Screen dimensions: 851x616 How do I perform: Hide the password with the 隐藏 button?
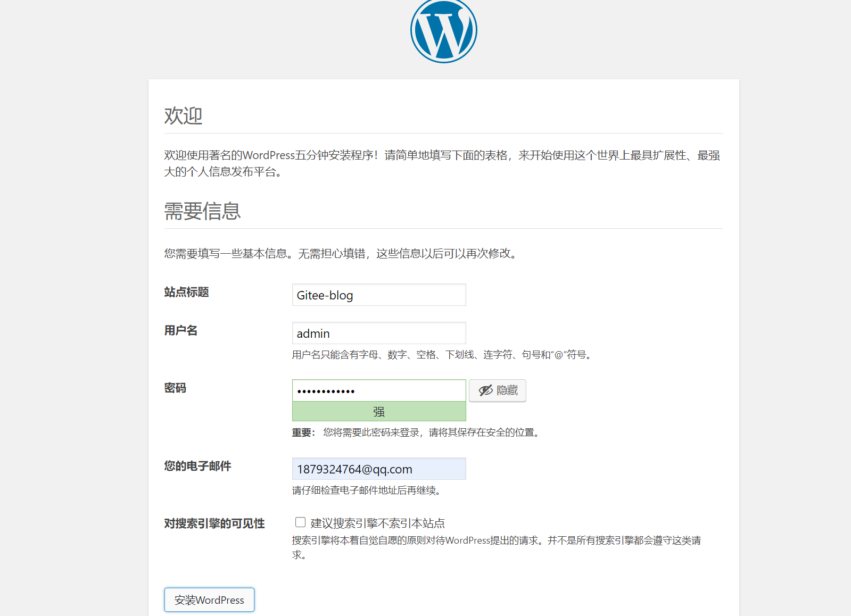(x=498, y=390)
